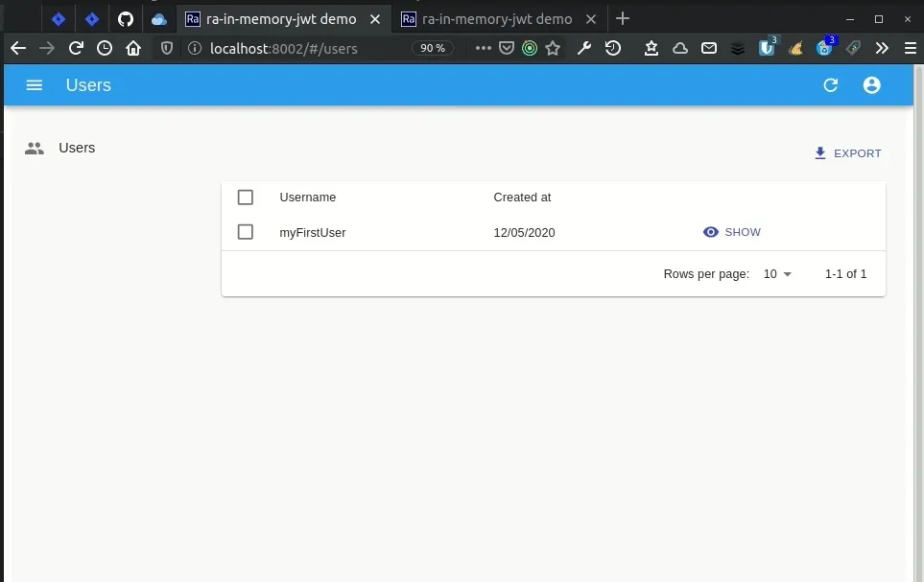Image resolution: width=924 pixels, height=582 pixels.
Task: Click the Users group icon beside the page title
Action: point(34,148)
